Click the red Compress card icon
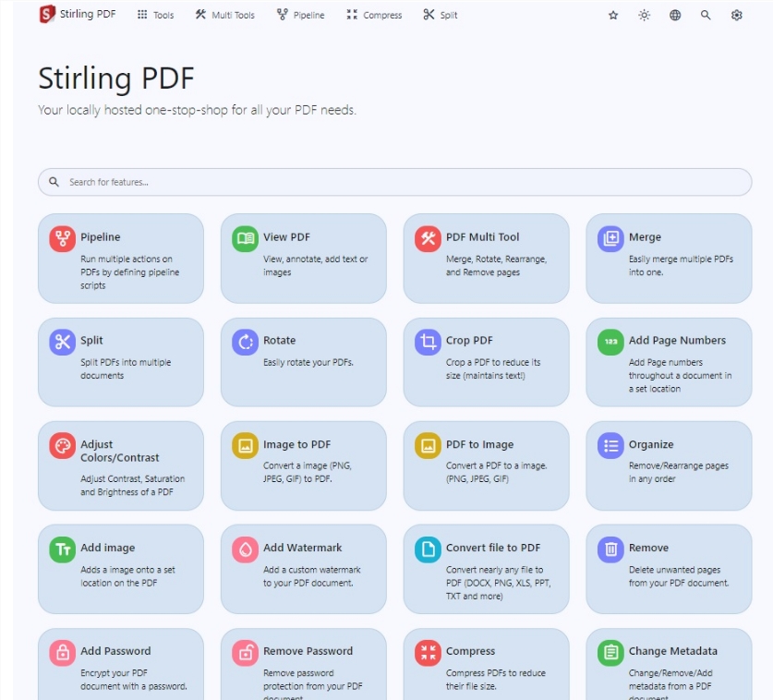The image size is (773, 700). [x=428, y=653]
